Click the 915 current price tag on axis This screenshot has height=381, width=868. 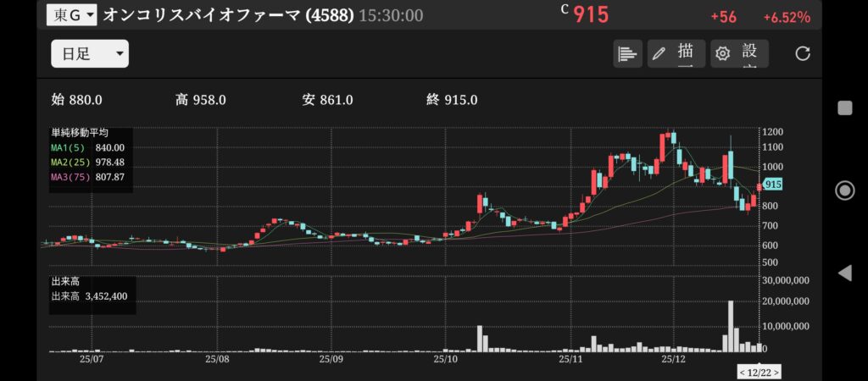click(x=771, y=184)
